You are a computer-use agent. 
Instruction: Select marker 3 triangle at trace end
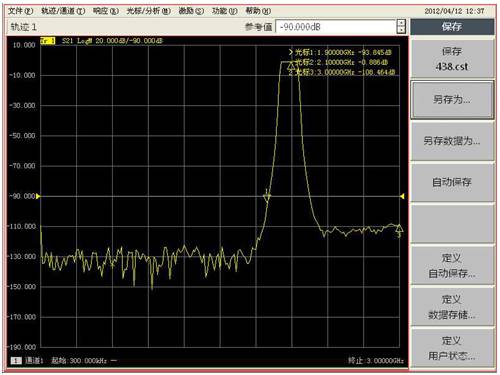(399, 228)
